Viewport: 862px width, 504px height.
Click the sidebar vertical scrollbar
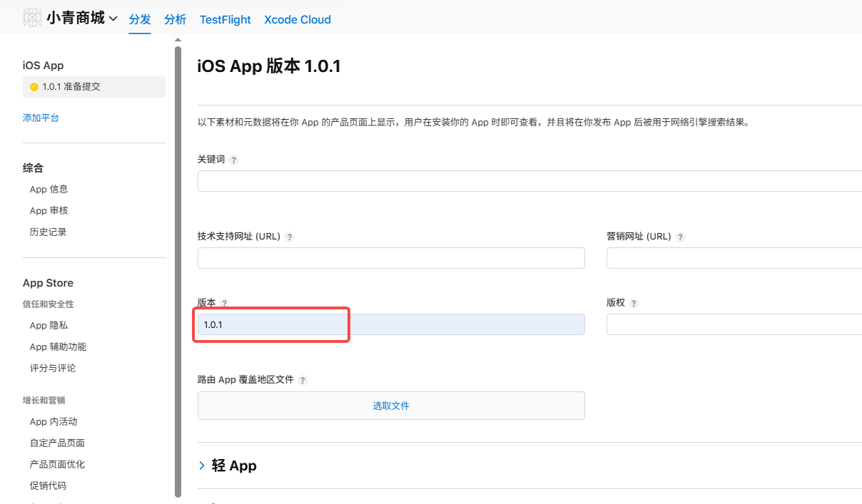[x=178, y=271]
